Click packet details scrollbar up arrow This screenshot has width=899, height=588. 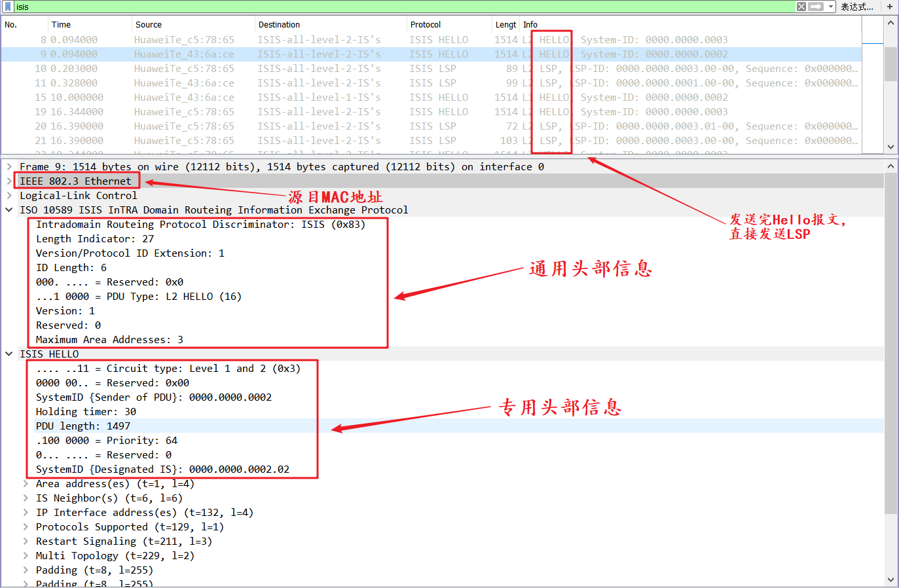890,166
